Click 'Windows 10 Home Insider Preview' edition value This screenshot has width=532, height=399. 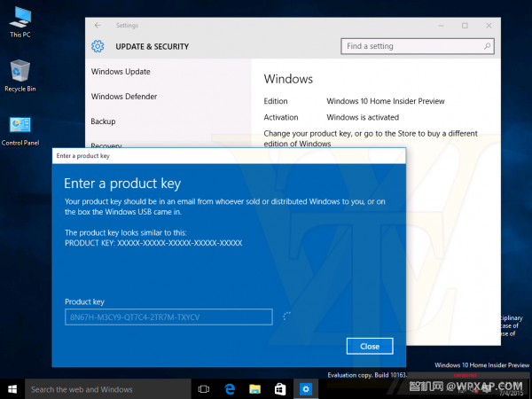pos(386,101)
